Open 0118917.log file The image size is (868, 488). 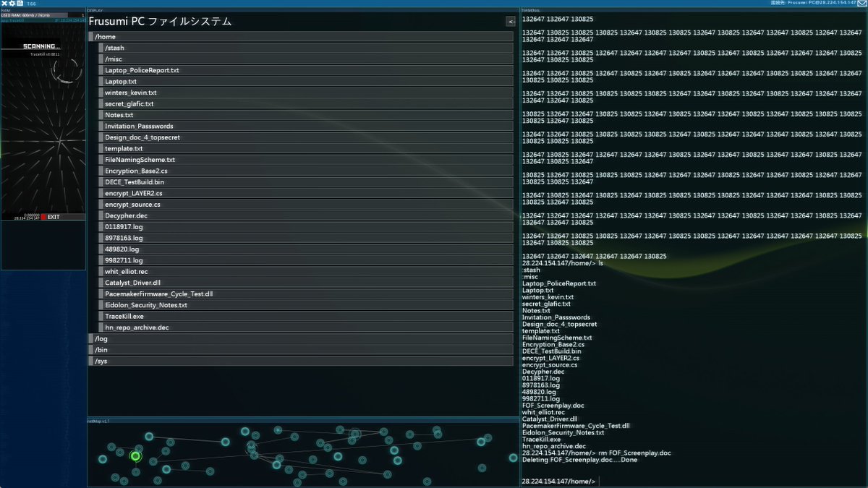tap(306, 227)
